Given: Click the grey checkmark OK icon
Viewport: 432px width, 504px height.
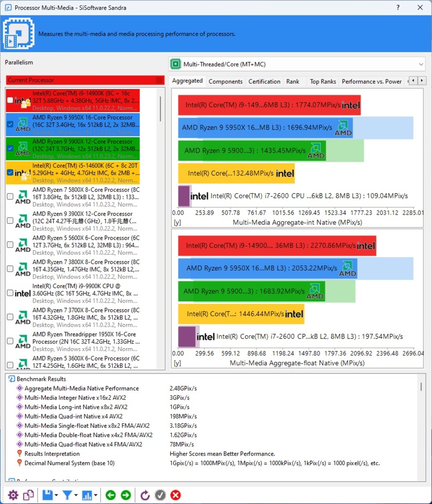Looking at the screenshot, I should [x=160, y=495].
